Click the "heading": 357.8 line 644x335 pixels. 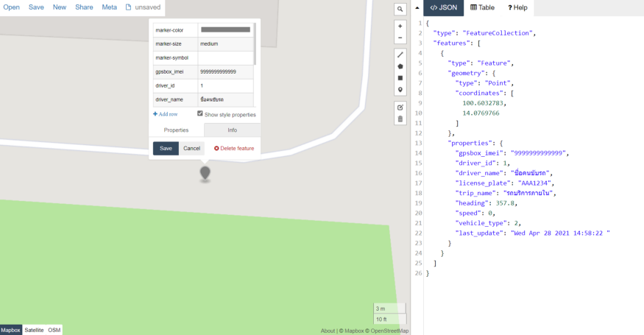coord(486,203)
